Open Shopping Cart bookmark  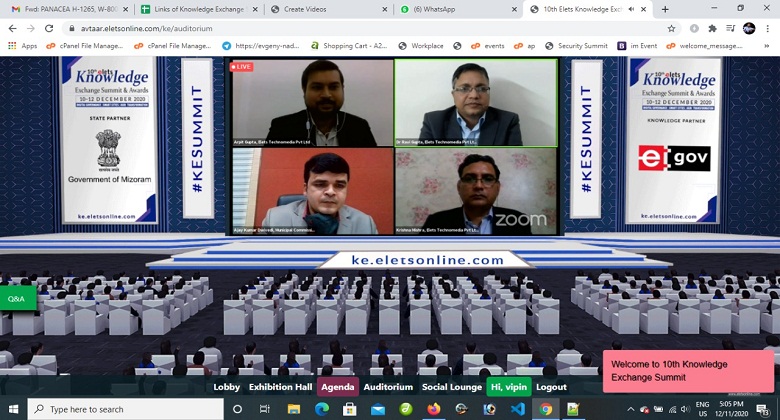(348, 45)
